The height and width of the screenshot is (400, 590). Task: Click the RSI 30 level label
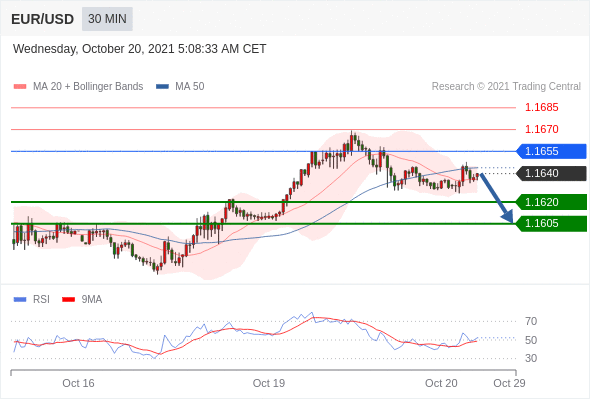531,358
